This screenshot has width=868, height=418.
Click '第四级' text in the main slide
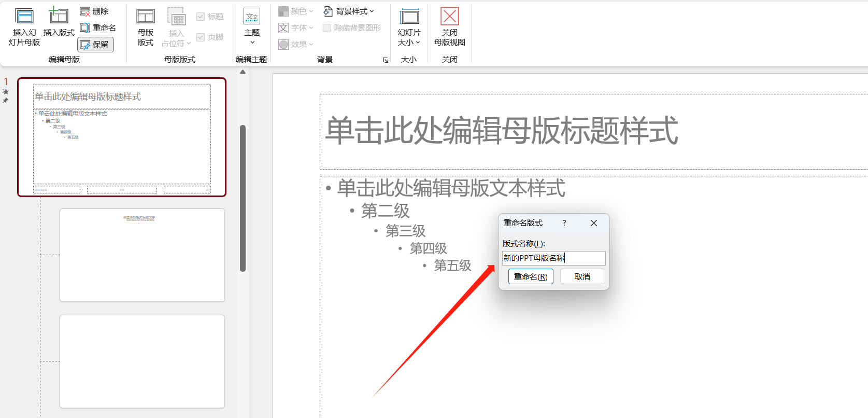click(429, 248)
